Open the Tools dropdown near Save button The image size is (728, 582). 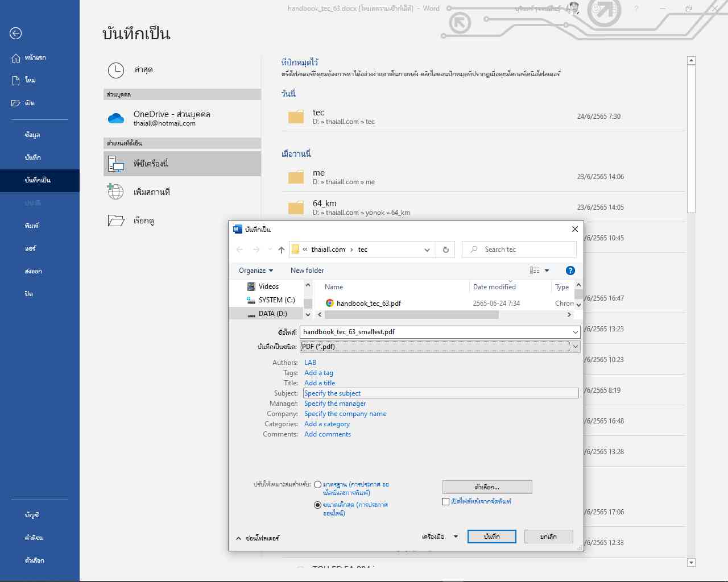tap(440, 537)
